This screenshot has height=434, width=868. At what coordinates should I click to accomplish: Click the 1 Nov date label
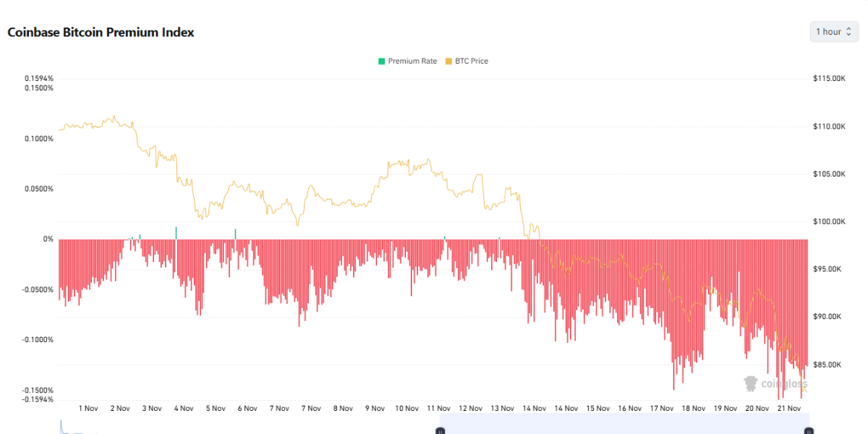[x=88, y=408]
